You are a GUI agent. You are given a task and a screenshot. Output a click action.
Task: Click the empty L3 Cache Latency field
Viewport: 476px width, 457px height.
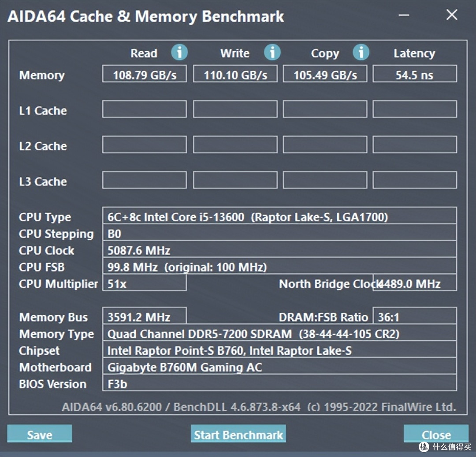[414, 179]
